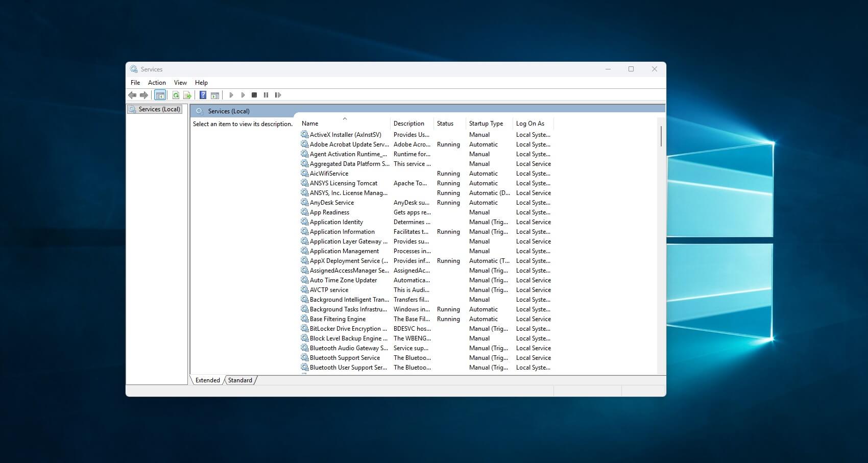This screenshot has width=868, height=463.
Task: Select Background Tasks Infrastru... service
Action: click(x=426, y=309)
